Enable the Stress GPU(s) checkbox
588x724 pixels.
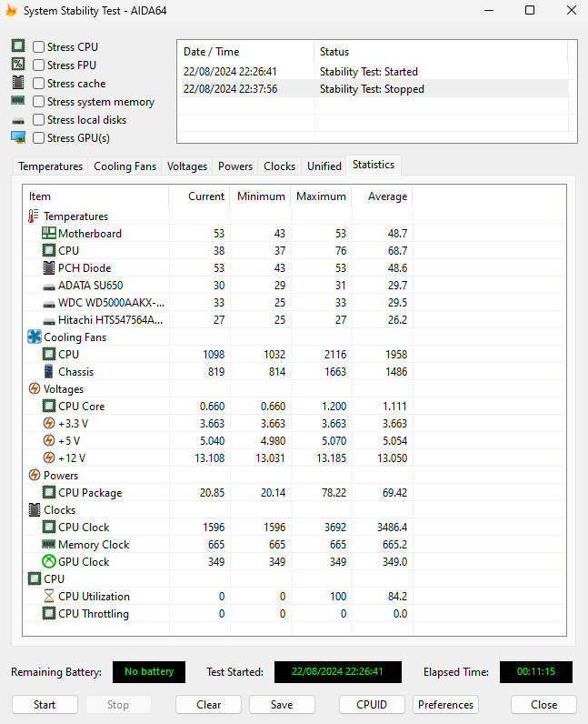[x=39, y=138]
